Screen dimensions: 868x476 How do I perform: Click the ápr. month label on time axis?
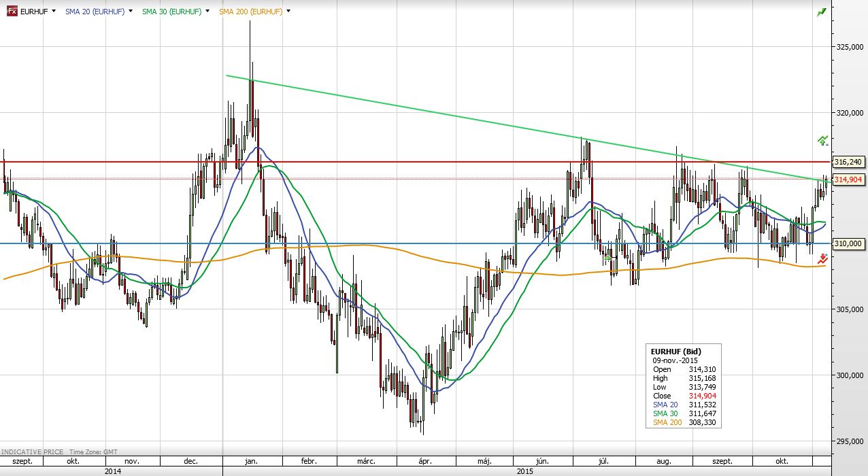coord(425,461)
